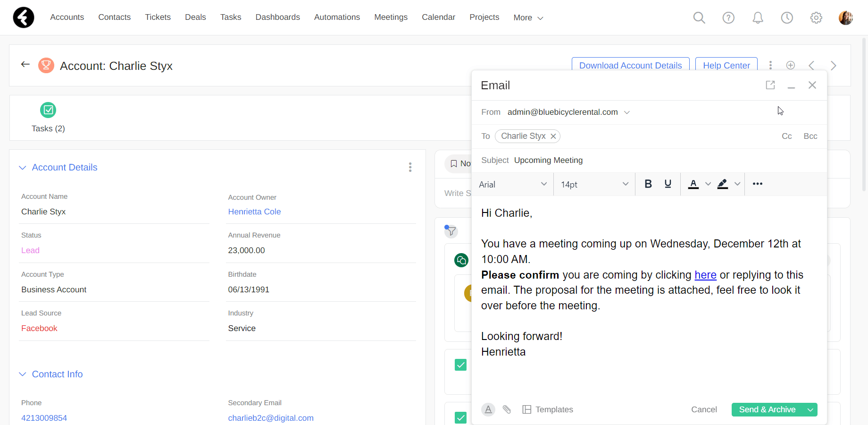Open email Templates

(x=548, y=409)
